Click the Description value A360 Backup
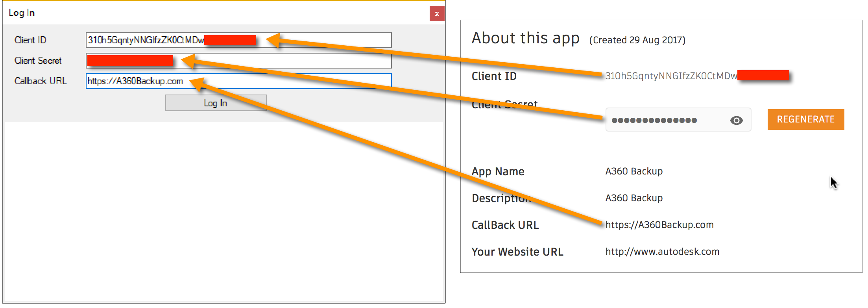868x308 pixels. [634, 198]
